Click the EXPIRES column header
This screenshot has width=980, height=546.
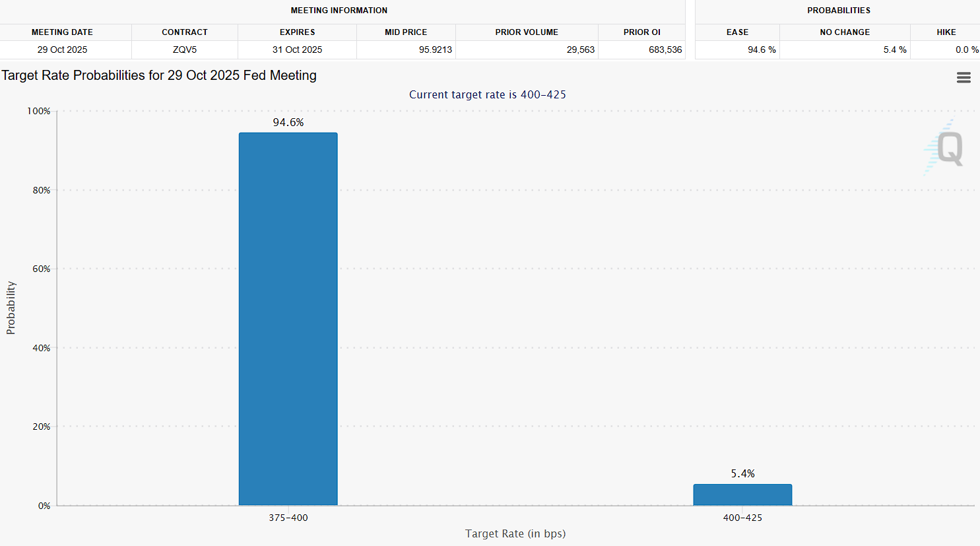[x=297, y=32]
